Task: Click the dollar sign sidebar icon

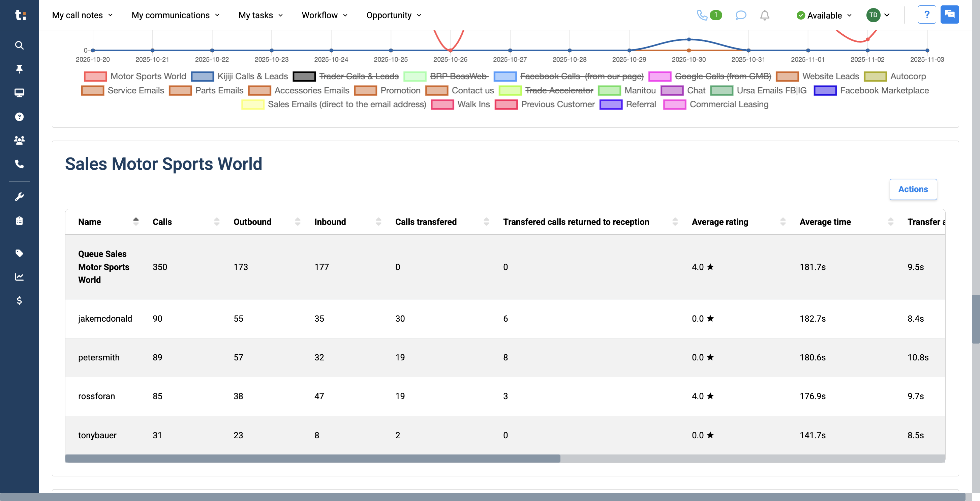Action: (19, 301)
